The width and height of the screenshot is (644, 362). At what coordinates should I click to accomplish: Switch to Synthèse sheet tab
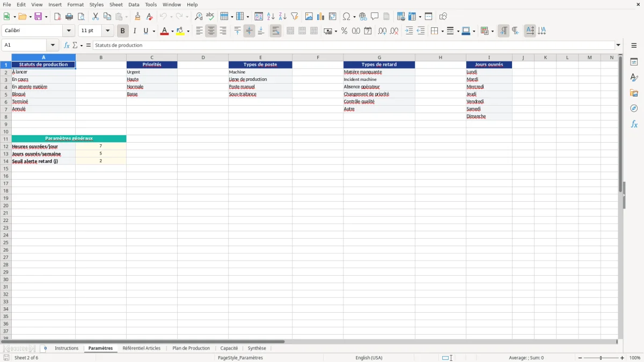pos(257,348)
